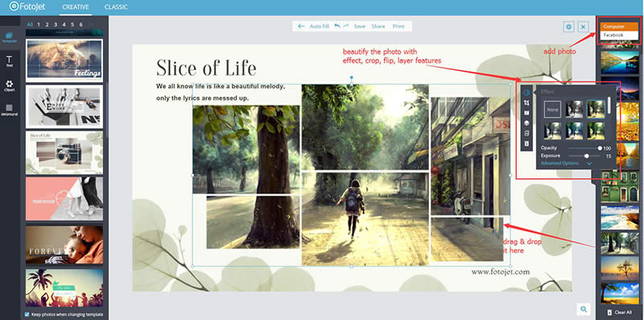The image size is (644, 320).
Task: Open the Background panel
Action: (10, 110)
